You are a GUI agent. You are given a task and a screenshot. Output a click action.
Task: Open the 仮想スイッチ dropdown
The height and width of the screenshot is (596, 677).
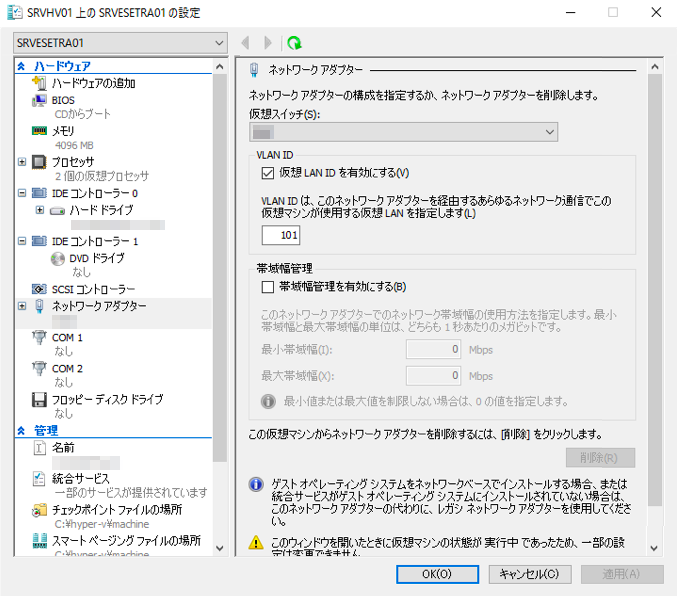403,132
